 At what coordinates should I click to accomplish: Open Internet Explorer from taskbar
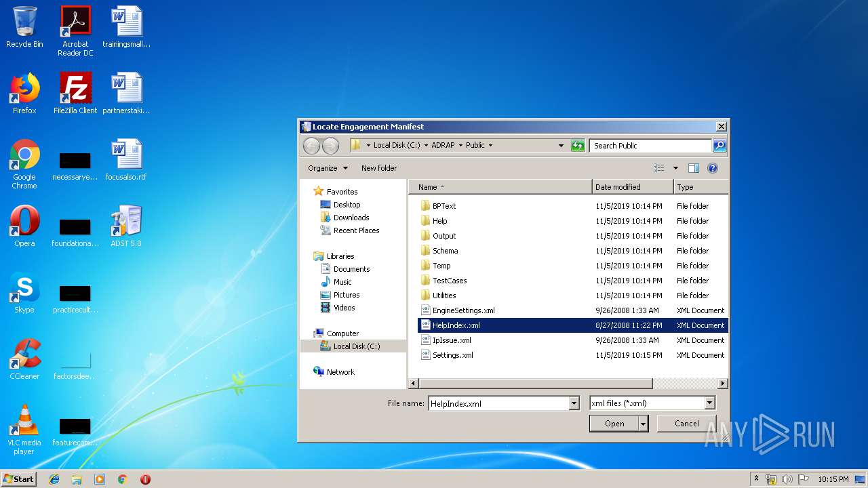[54, 479]
